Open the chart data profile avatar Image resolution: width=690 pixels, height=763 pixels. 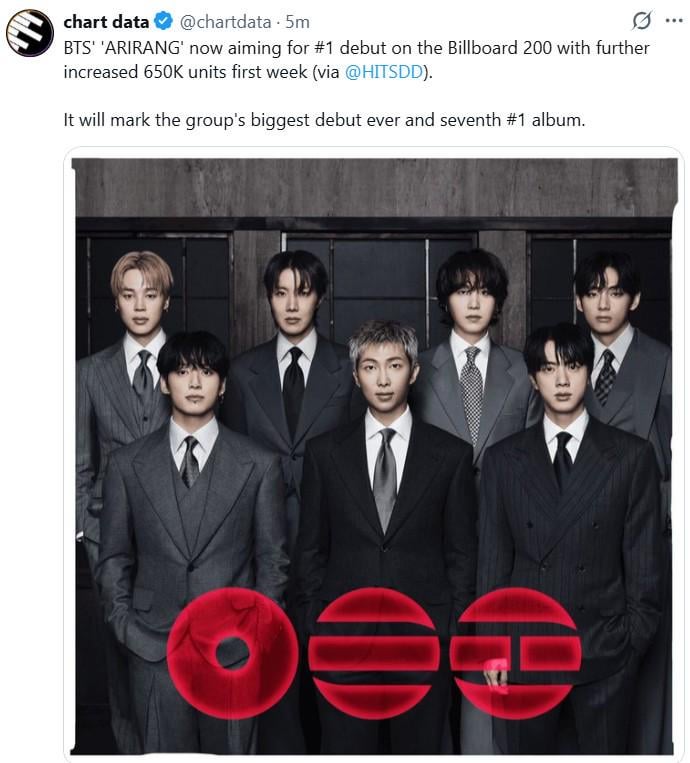30,33
